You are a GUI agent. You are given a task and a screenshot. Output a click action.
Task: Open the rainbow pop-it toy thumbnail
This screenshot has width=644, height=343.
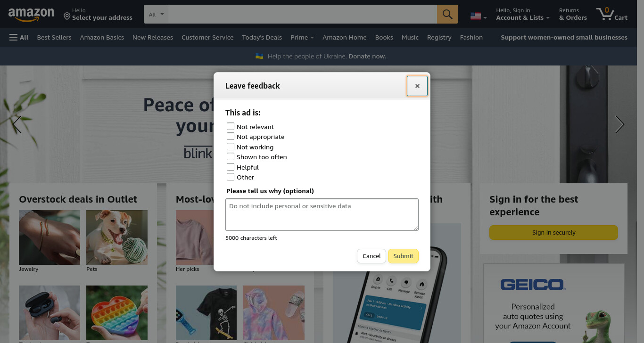coord(117,313)
